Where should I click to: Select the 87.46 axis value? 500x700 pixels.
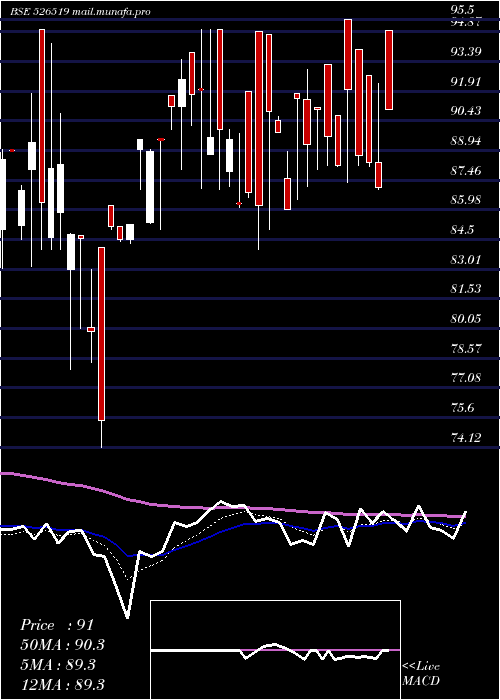point(466,171)
